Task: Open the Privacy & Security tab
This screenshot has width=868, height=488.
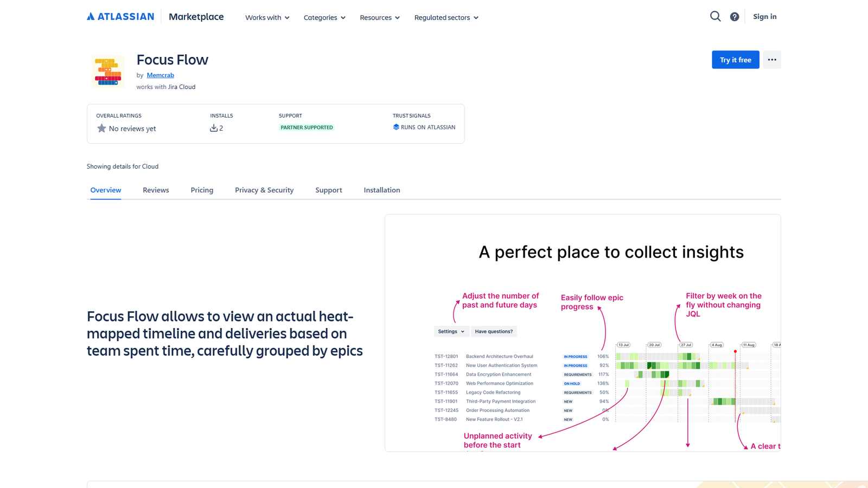Action: click(x=264, y=190)
